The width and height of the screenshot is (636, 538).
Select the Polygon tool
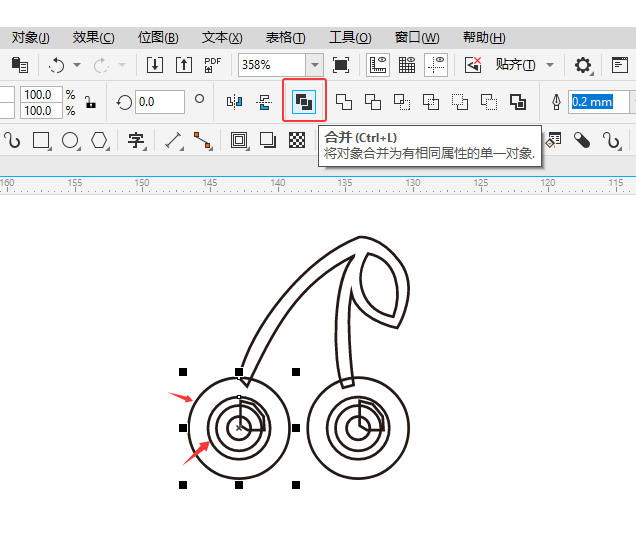click(x=100, y=140)
